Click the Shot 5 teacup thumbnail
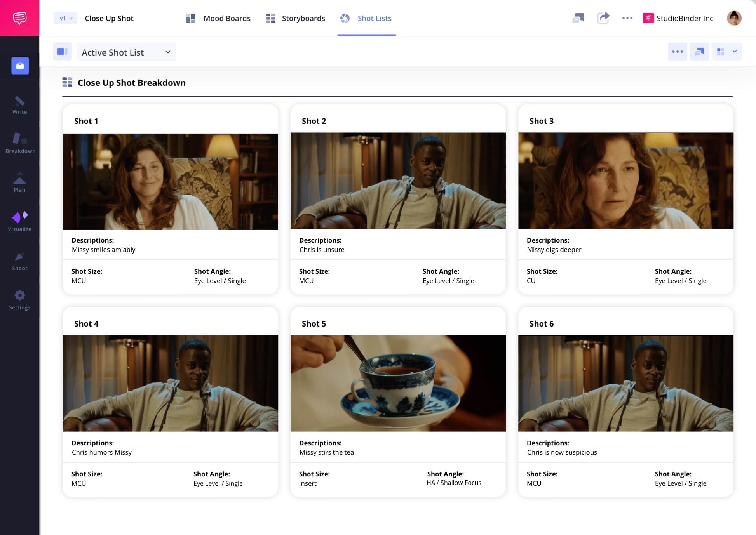 [398, 383]
